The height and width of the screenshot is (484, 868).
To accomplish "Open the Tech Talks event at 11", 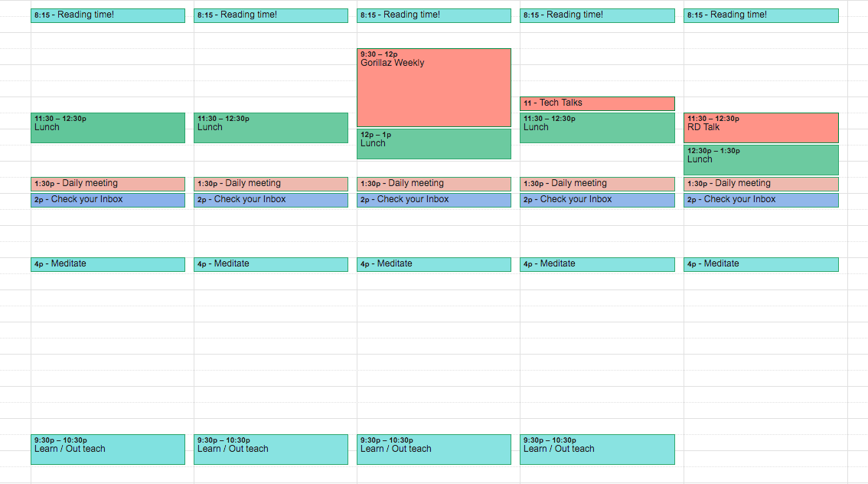I will (597, 103).
